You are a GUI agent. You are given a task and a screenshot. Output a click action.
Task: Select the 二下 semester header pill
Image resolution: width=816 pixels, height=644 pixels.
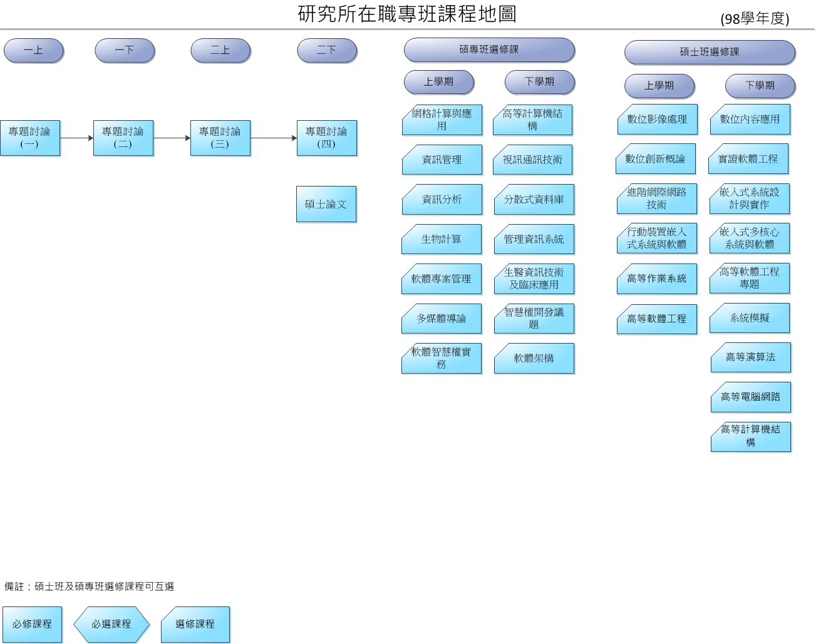pyautogui.click(x=327, y=51)
